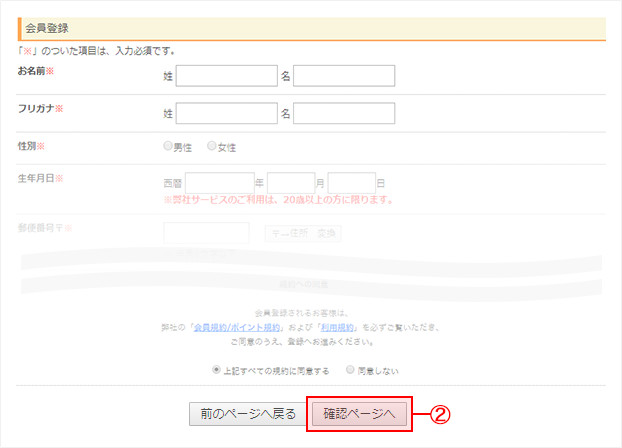
Task: Click the 郵便番号 postal code input field
Action: pyautogui.click(x=206, y=233)
